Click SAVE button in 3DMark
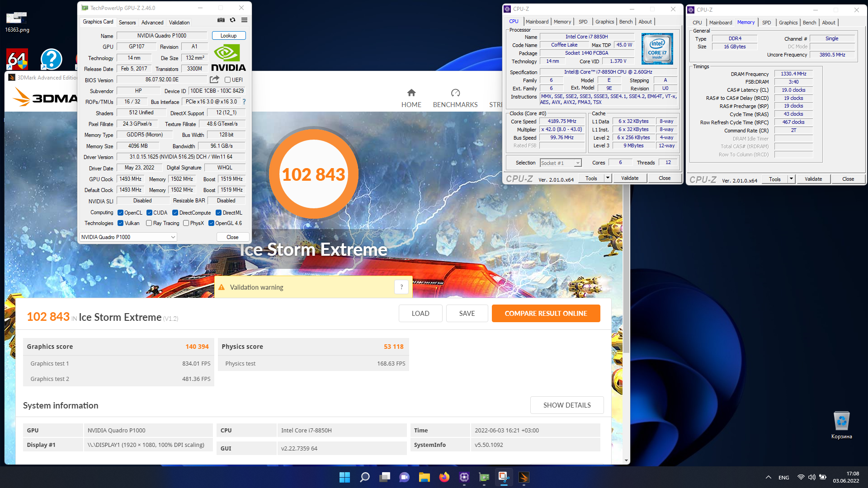This screenshot has width=868, height=488. 467,314
